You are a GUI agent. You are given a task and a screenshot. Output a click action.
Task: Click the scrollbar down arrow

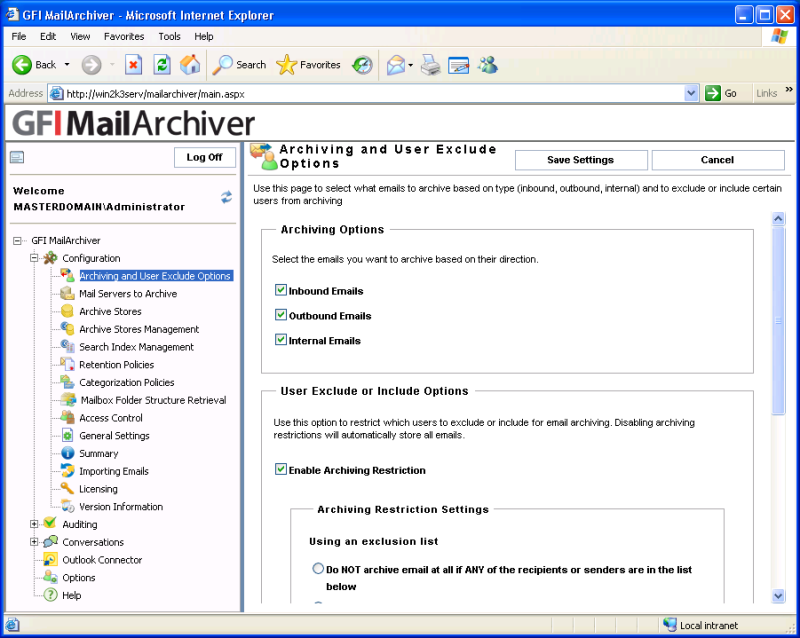(x=778, y=595)
